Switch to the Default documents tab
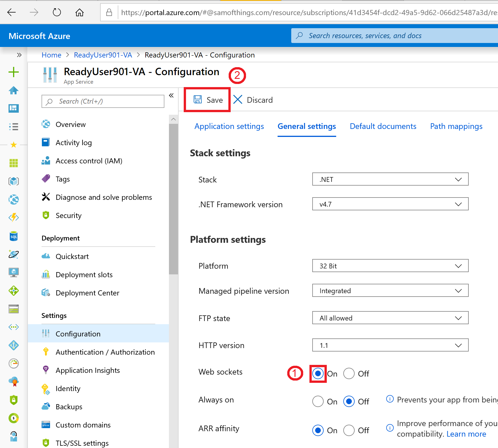Screen dimensions: 498x448 pyautogui.click(x=383, y=126)
